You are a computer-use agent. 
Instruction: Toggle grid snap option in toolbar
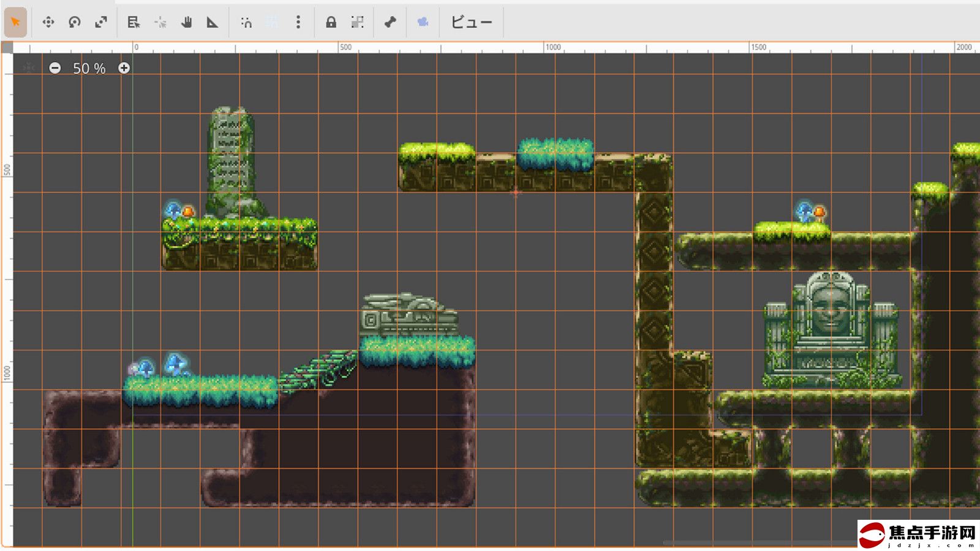(x=272, y=23)
